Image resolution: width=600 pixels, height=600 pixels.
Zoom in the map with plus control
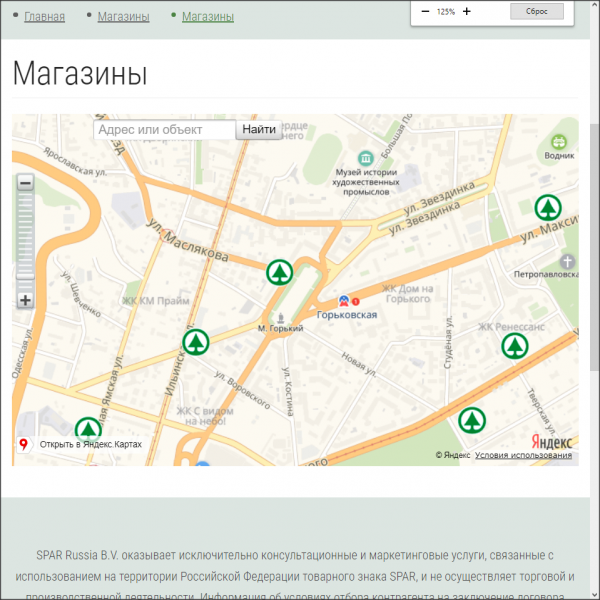tap(25, 300)
